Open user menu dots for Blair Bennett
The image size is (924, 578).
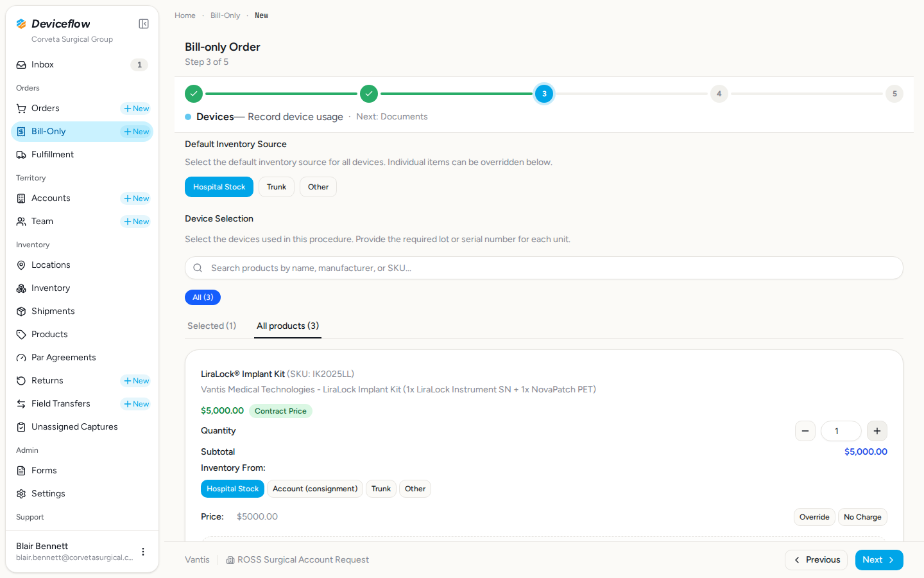143,552
